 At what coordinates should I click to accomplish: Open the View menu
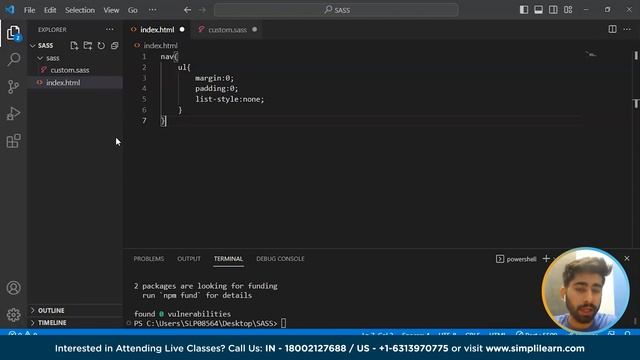pyautogui.click(x=111, y=10)
